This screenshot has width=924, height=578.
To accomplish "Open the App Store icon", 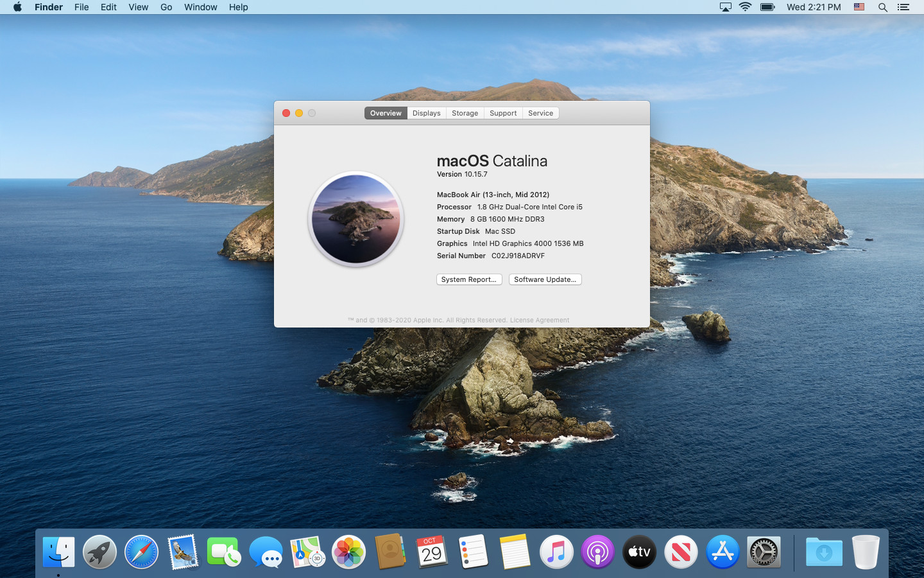I will [x=723, y=552].
